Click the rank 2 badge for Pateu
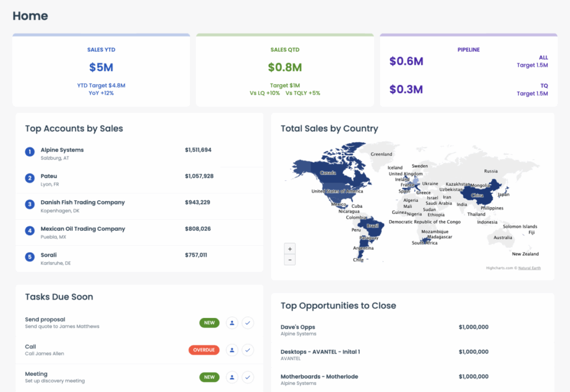The image size is (570, 392). point(30,178)
